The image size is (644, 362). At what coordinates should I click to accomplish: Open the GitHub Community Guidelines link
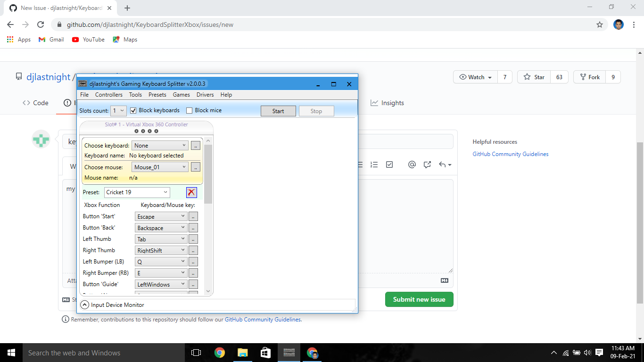510,154
